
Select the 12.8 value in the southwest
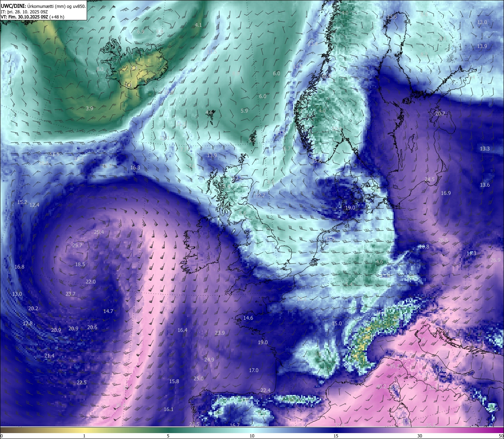pyautogui.click(x=28, y=323)
